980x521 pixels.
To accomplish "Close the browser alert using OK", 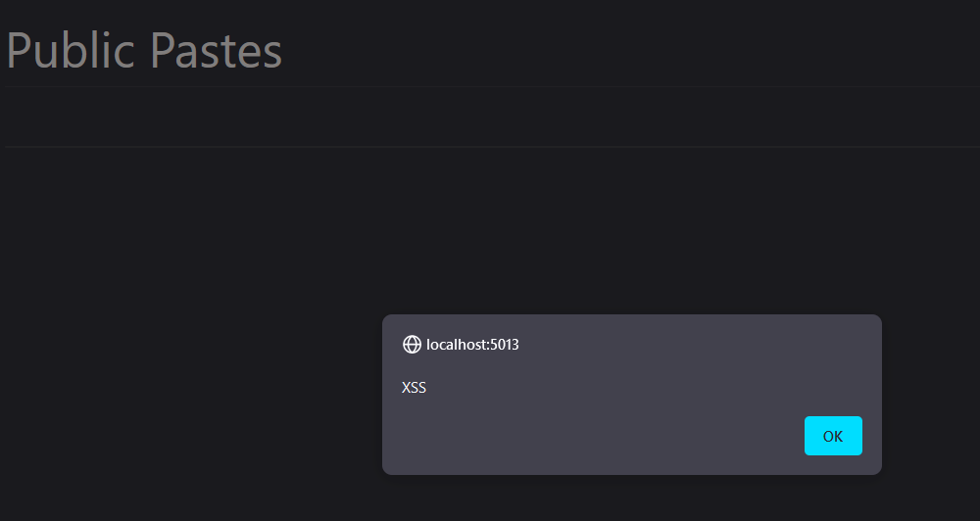I will tap(833, 436).
